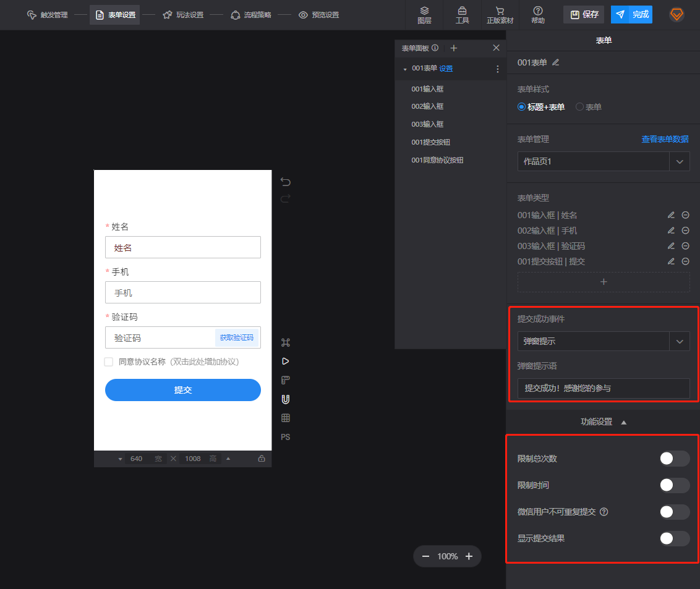
Task: Edit the 002输入框 | 手机 item
Action: click(x=671, y=231)
